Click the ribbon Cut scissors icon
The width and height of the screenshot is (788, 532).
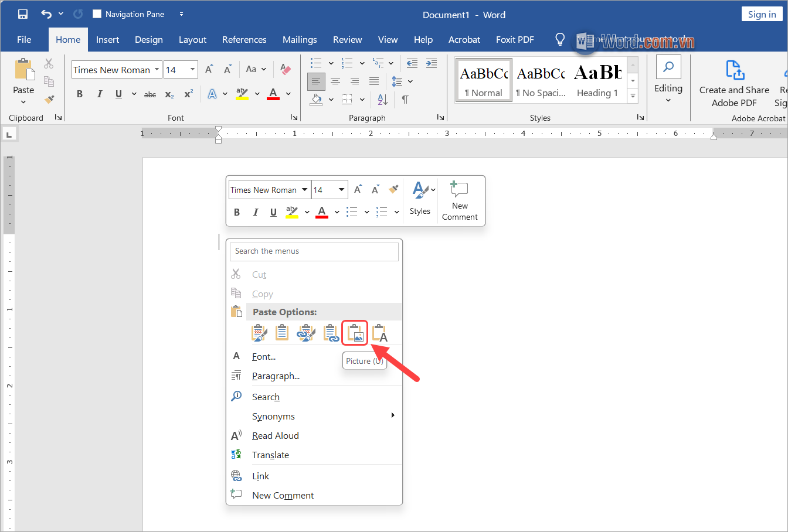click(x=49, y=63)
